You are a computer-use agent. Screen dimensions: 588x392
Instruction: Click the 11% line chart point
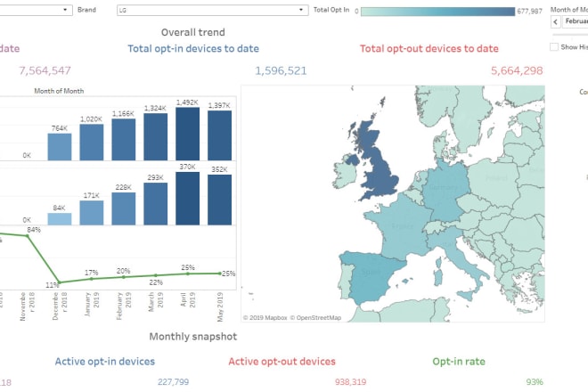[x=60, y=282]
